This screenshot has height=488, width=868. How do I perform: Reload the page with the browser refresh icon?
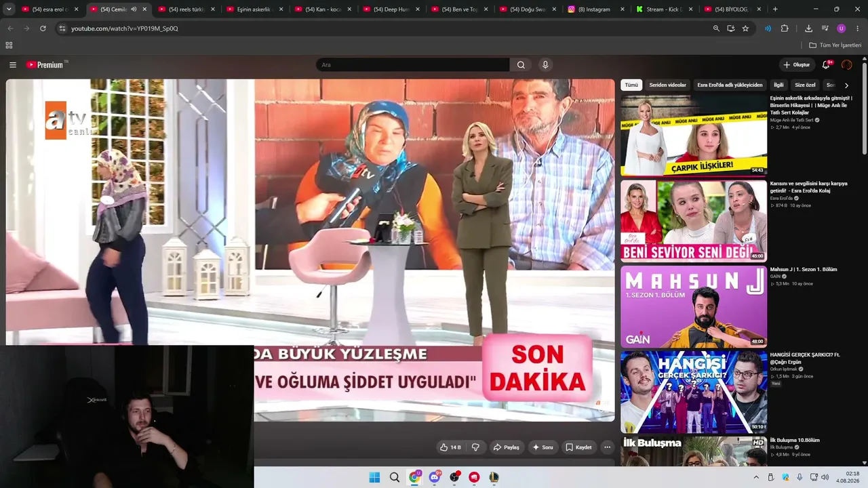pyautogui.click(x=43, y=28)
